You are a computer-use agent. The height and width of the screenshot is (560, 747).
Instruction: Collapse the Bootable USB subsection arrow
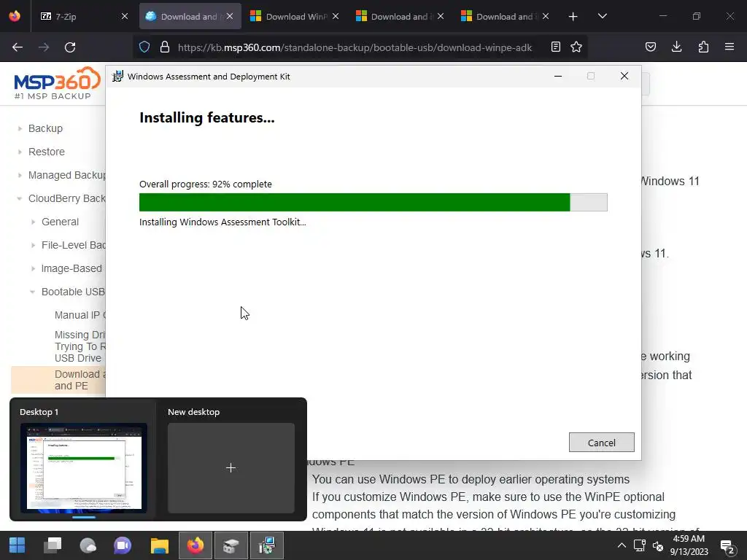[33, 292]
